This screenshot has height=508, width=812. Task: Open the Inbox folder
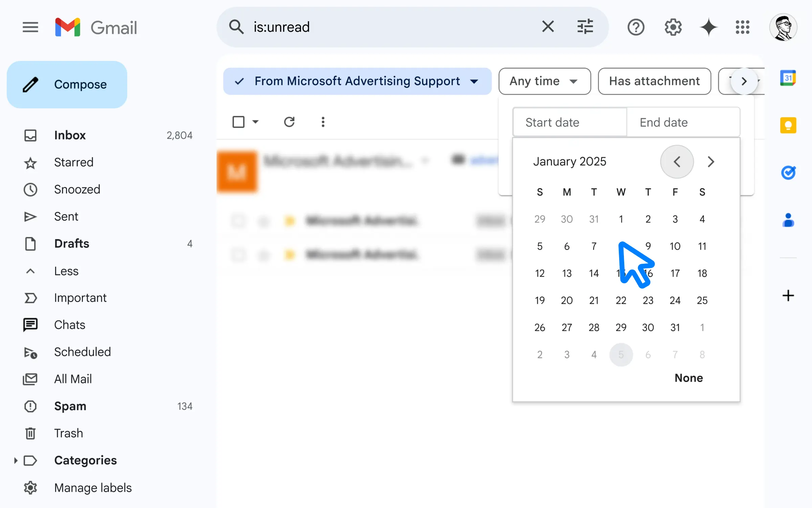[x=70, y=135]
